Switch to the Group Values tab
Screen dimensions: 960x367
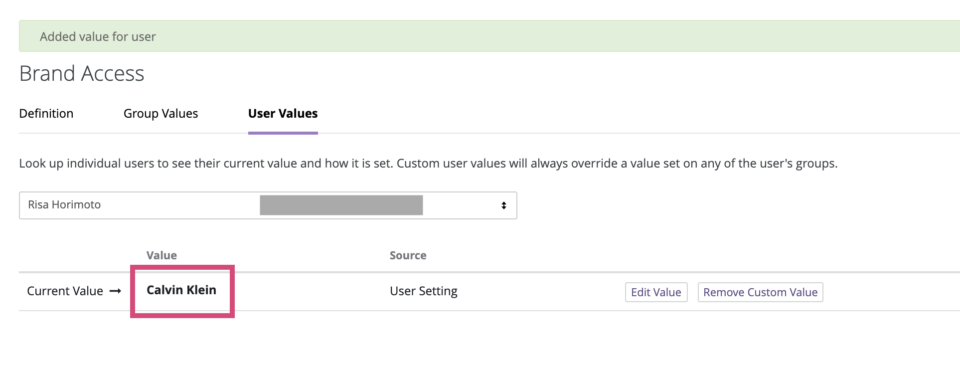tap(160, 113)
